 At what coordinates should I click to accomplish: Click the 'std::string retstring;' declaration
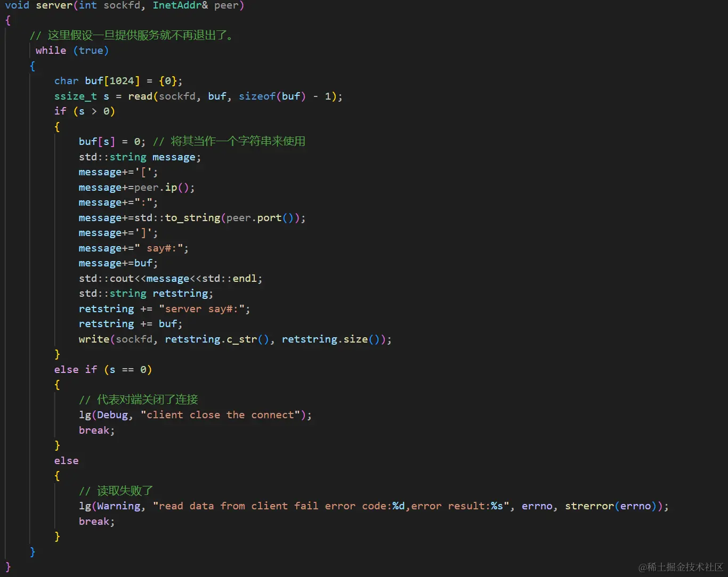click(146, 294)
